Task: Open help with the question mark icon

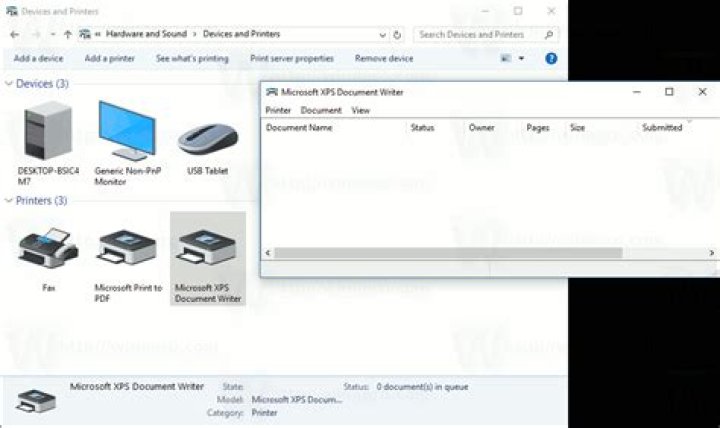Action: 551,59
